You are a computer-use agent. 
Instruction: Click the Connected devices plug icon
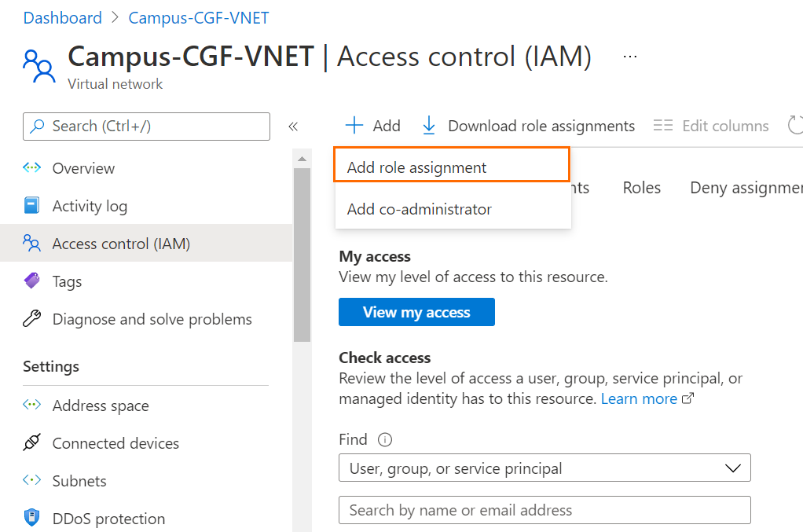(31, 442)
